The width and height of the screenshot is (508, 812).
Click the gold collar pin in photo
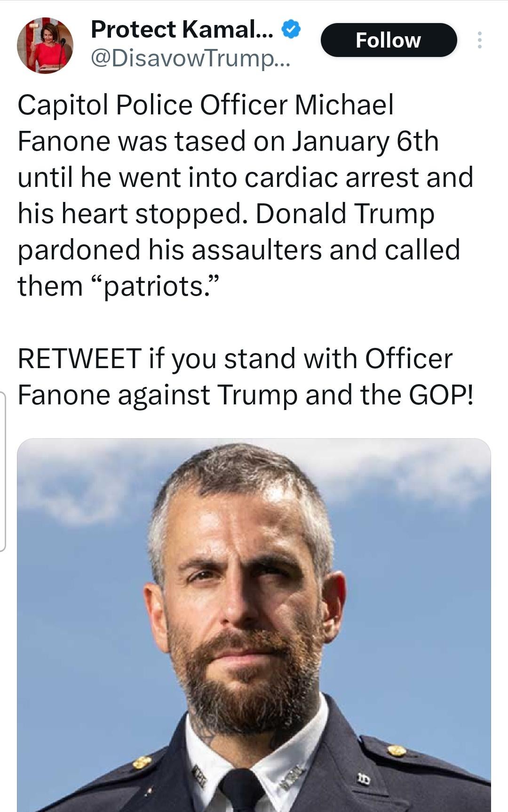(x=397, y=750)
